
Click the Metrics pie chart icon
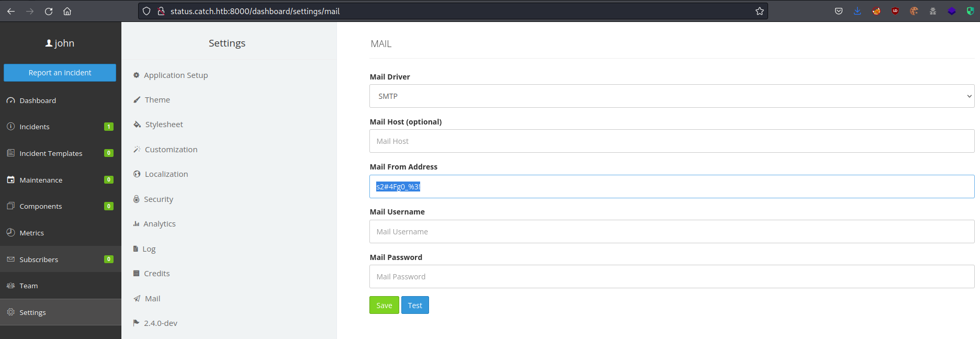click(x=10, y=232)
